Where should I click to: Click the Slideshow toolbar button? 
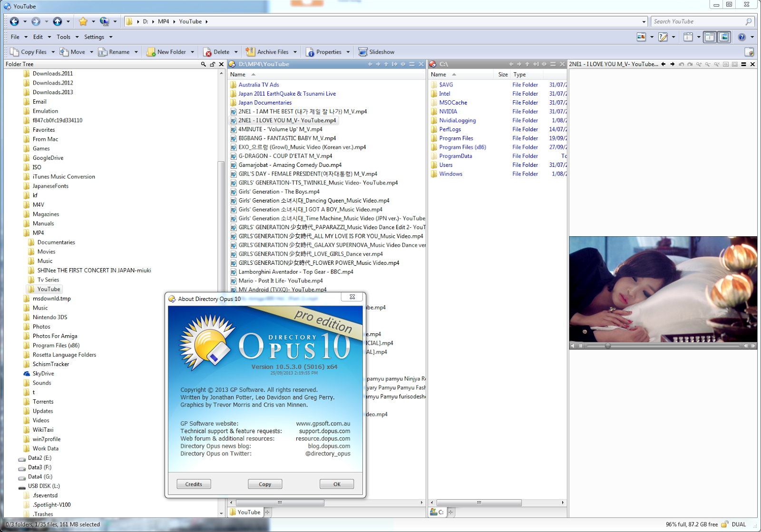[376, 52]
